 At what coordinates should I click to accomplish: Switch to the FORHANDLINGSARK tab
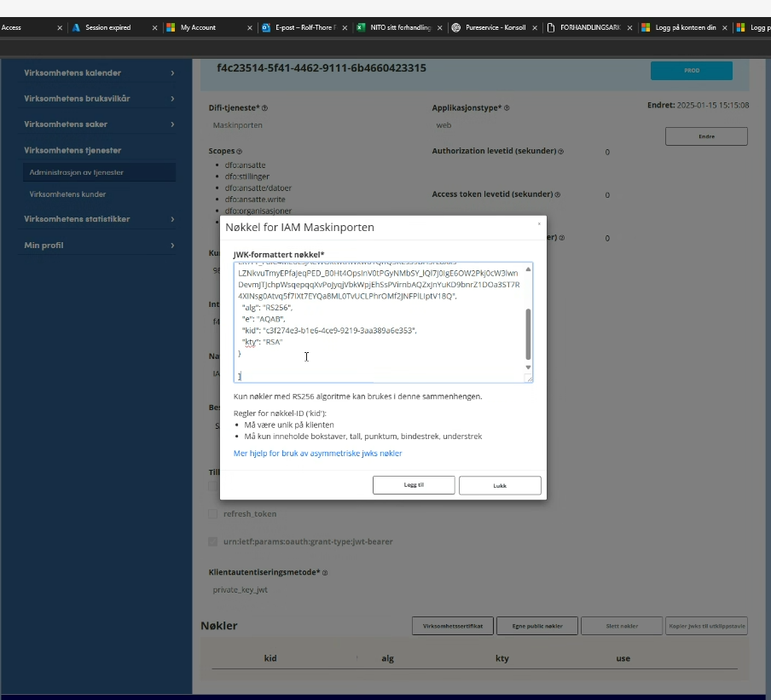590,27
